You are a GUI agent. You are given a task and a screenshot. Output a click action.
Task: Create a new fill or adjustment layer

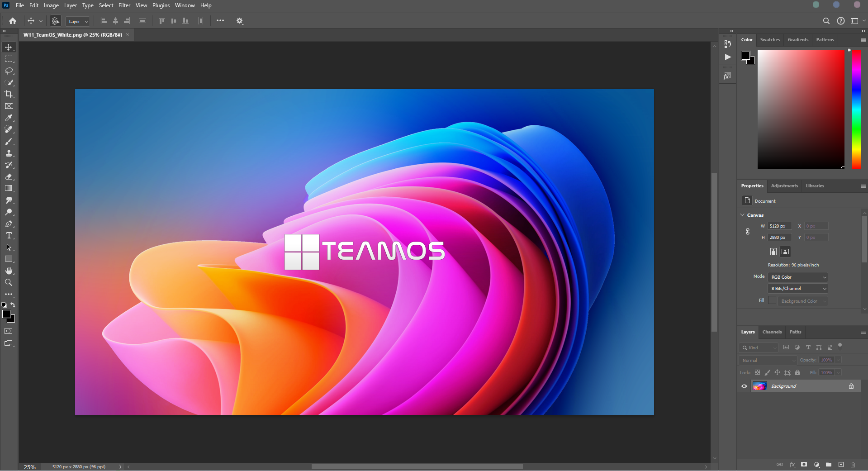(816, 465)
